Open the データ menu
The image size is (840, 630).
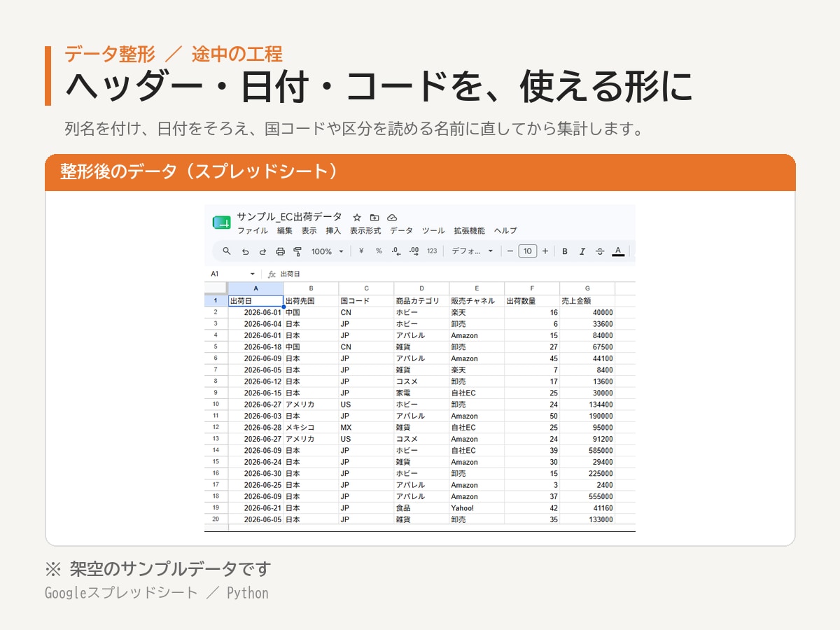pyautogui.click(x=402, y=231)
